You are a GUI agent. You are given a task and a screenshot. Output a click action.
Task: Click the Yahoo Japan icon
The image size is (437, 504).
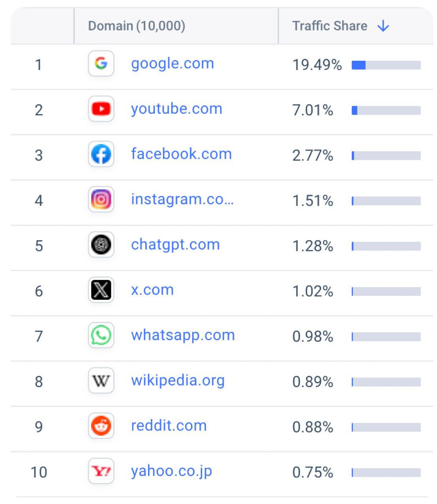click(x=101, y=471)
